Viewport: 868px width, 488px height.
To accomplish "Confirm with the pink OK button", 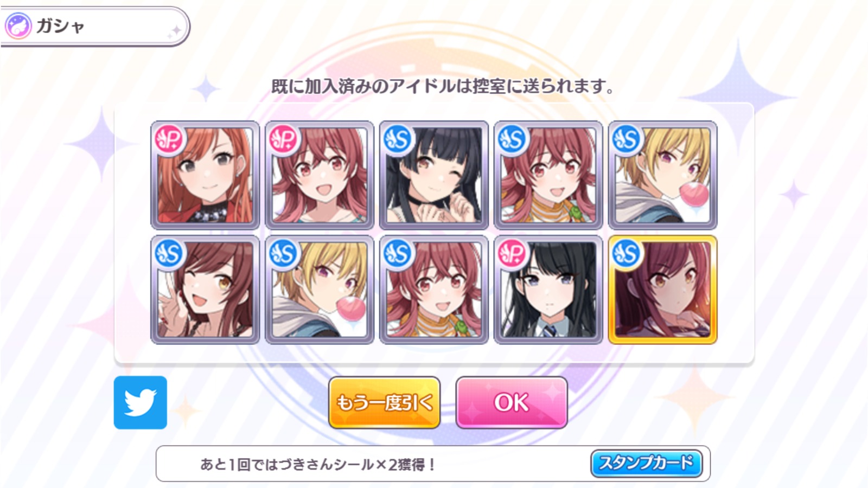I will 512,403.
